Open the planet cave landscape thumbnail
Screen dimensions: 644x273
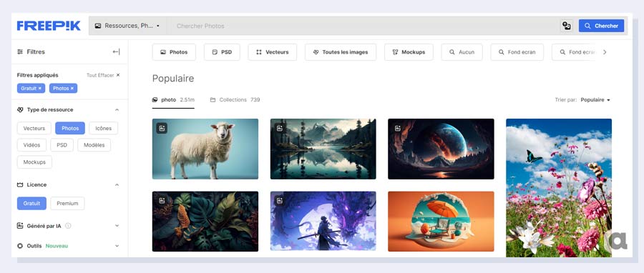pyautogui.click(x=441, y=149)
